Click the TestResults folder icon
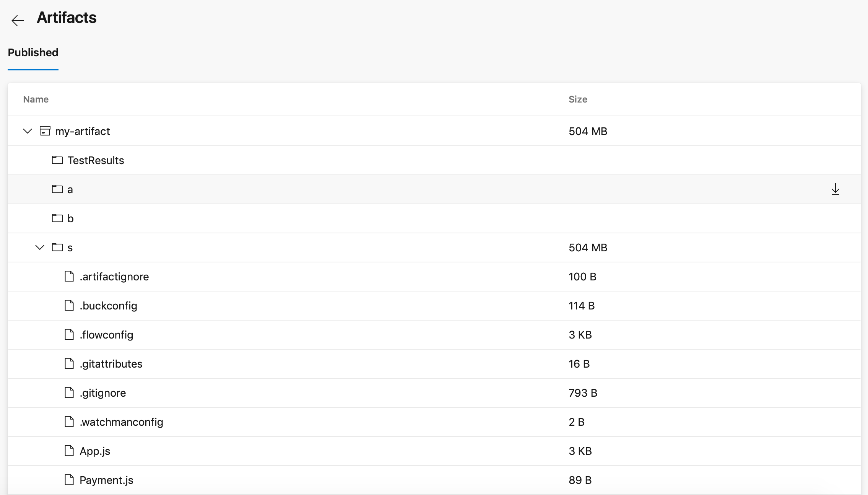The height and width of the screenshot is (495, 868). 57,160
